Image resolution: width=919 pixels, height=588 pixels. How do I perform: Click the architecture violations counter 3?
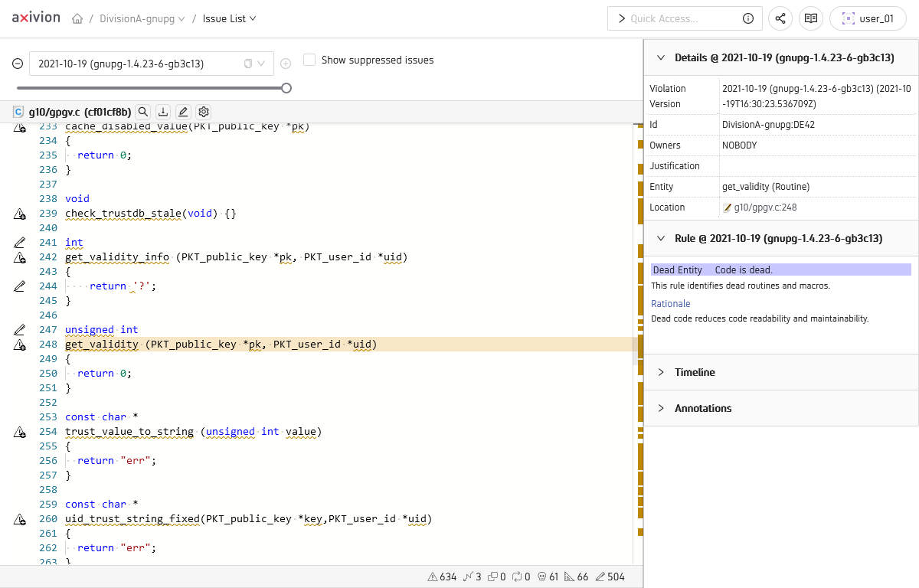tap(473, 577)
